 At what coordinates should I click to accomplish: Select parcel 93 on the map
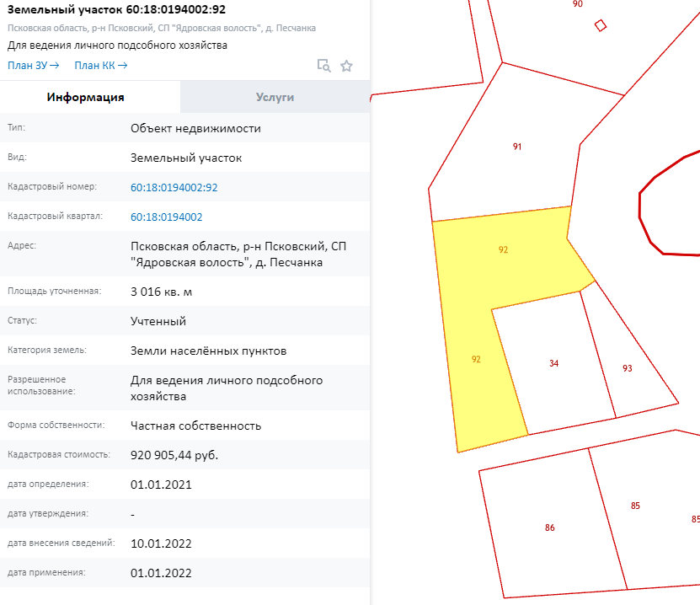click(x=628, y=368)
